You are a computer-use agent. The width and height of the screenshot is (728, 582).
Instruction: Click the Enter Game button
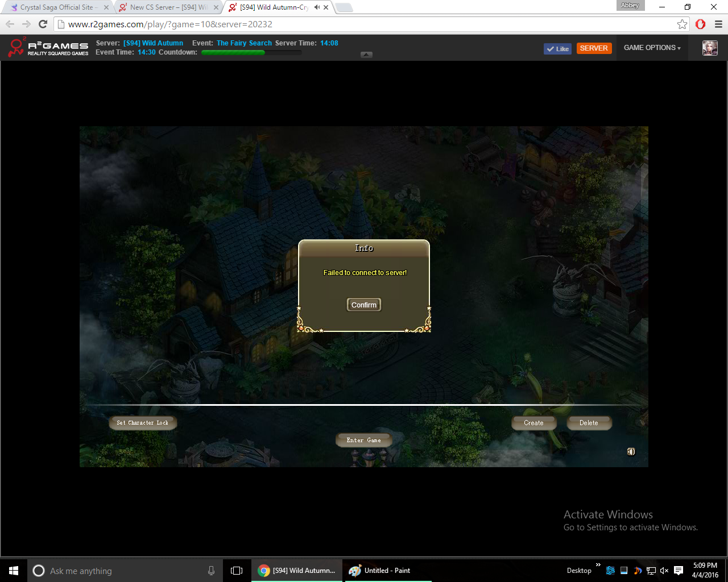[363, 440]
